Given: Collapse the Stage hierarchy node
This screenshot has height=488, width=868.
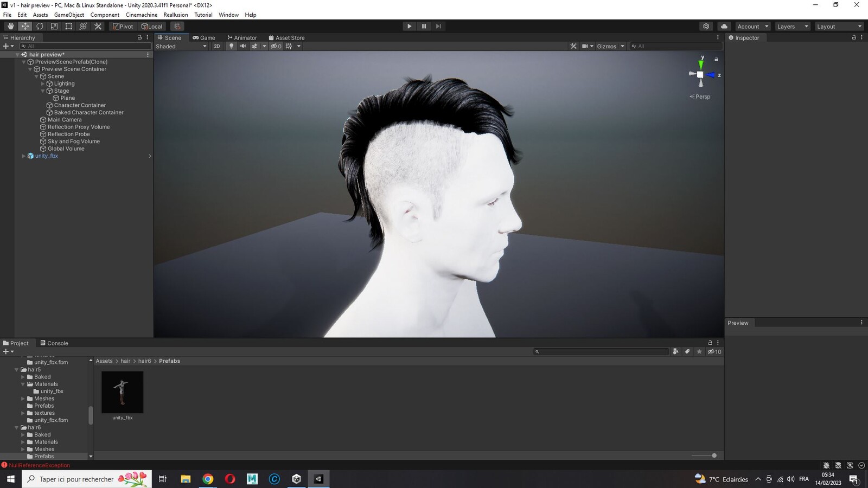Looking at the screenshot, I should click(x=43, y=91).
